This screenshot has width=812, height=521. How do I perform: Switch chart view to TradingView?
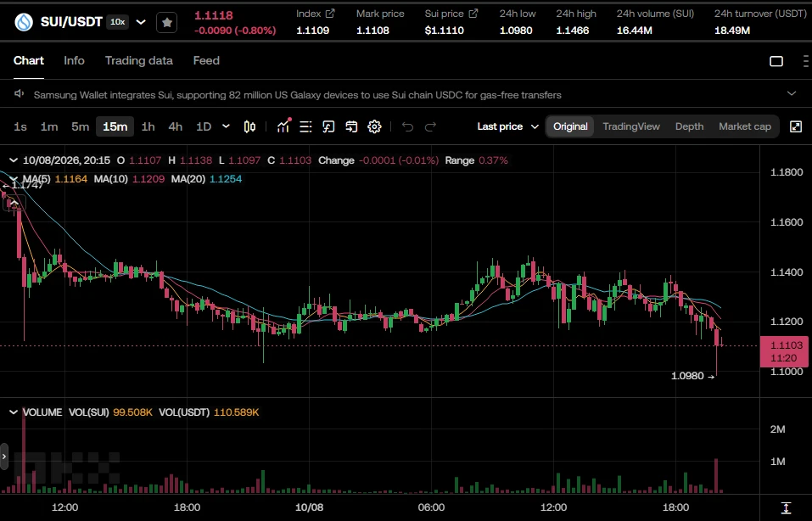[x=631, y=126]
